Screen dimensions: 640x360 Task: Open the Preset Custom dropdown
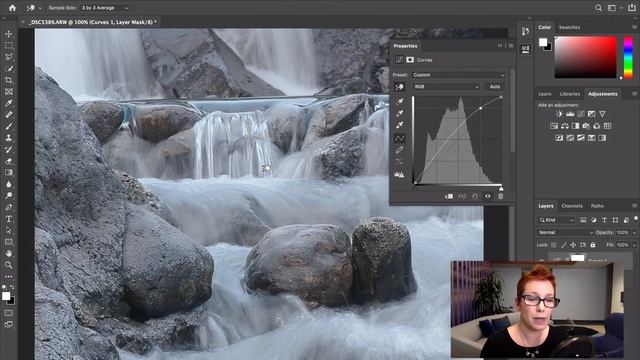[458, 75]
